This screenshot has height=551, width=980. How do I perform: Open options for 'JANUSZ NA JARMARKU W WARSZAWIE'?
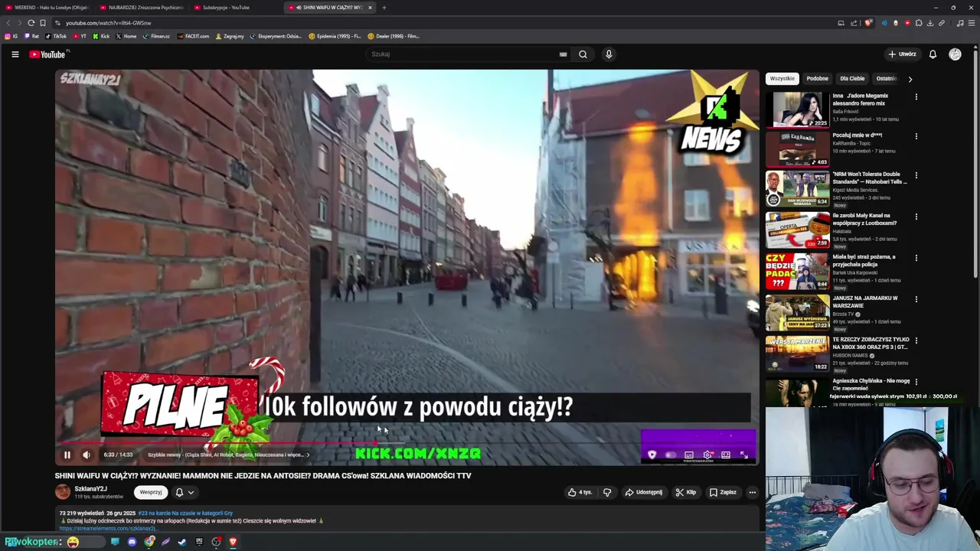(x=916, y=299)
